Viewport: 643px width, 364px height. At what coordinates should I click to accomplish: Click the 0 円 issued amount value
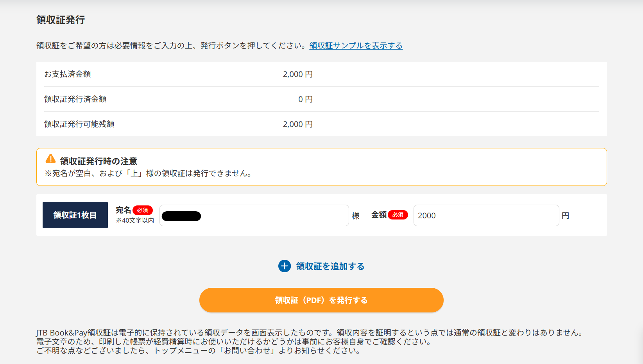(x=305, y=99)
